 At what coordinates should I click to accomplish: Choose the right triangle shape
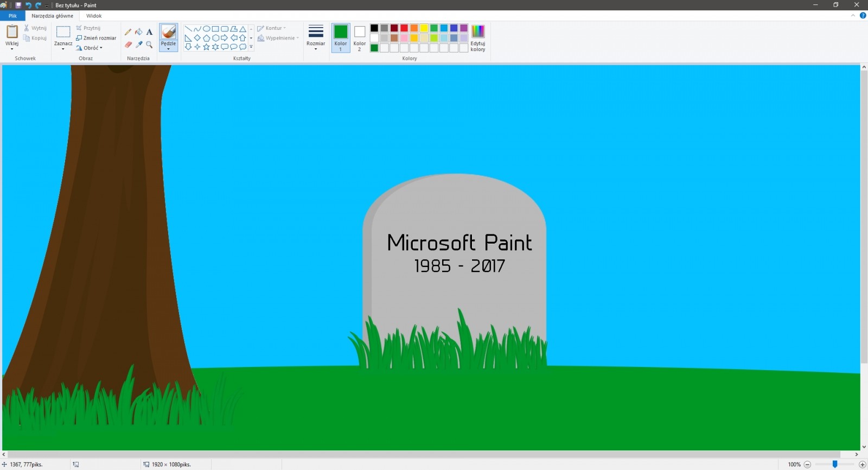[x=188, y=38]
